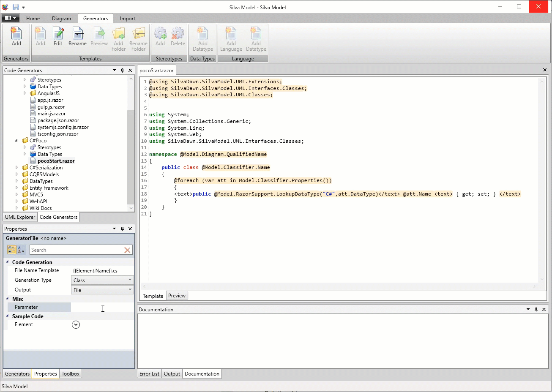Viewport: 552px width, 392px height.
Task: Click Add in the Stereotypes group
Action: tap(160, 36)
